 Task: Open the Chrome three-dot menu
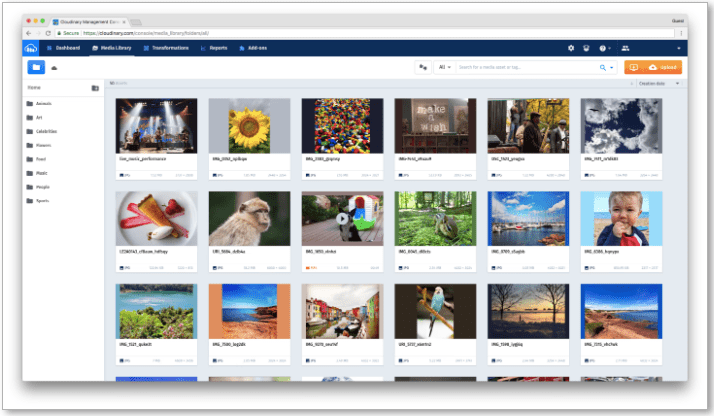point(681,33)
